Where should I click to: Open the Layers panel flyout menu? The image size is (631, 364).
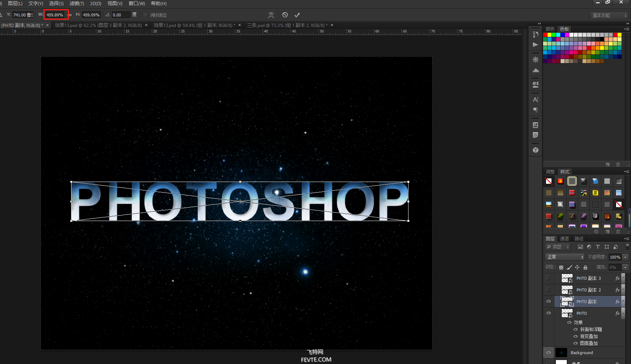tap(626, 239)
